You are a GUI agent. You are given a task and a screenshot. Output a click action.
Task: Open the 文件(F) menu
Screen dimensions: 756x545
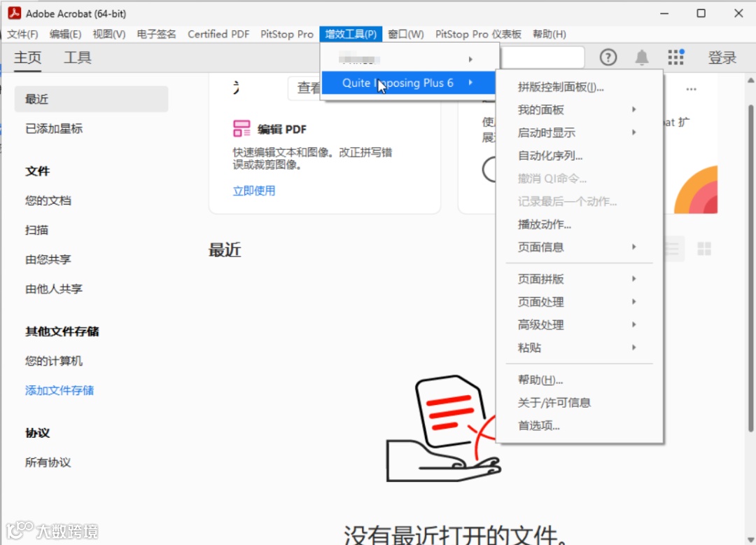(22, 34)
